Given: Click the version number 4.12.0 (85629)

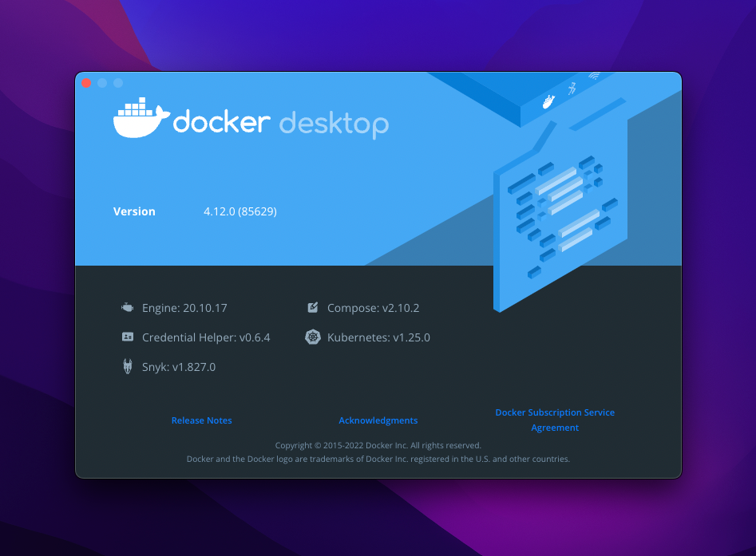Looking at the screenshot, I should (x=239, y=211).
